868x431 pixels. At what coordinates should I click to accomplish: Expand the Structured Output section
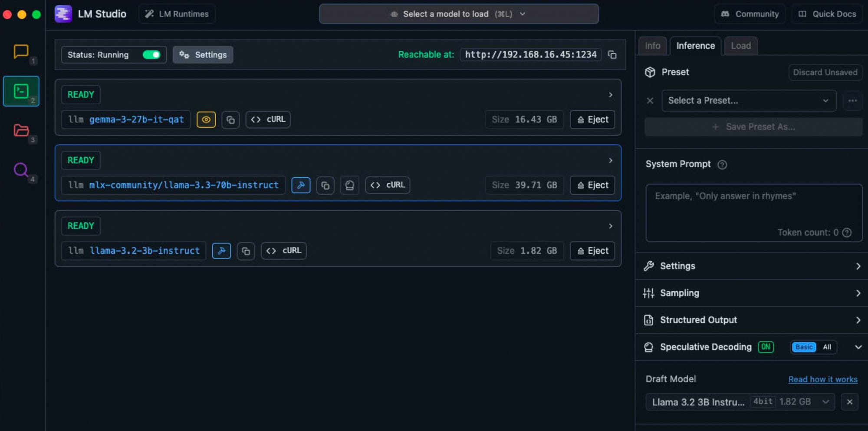tap(752, 320)
